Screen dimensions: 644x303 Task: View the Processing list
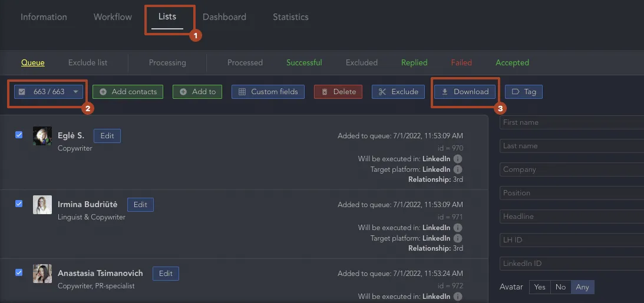coord(167,63)
